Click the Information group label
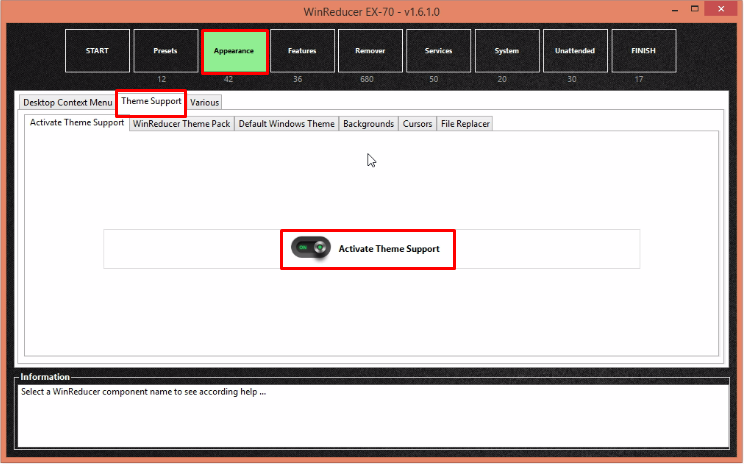 [x=45, y=377]
